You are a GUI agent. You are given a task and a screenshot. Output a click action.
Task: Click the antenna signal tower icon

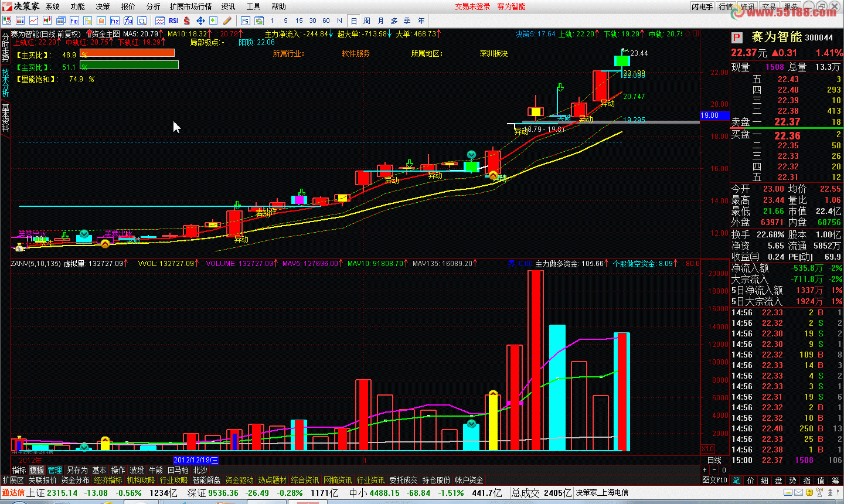[821, 492]
